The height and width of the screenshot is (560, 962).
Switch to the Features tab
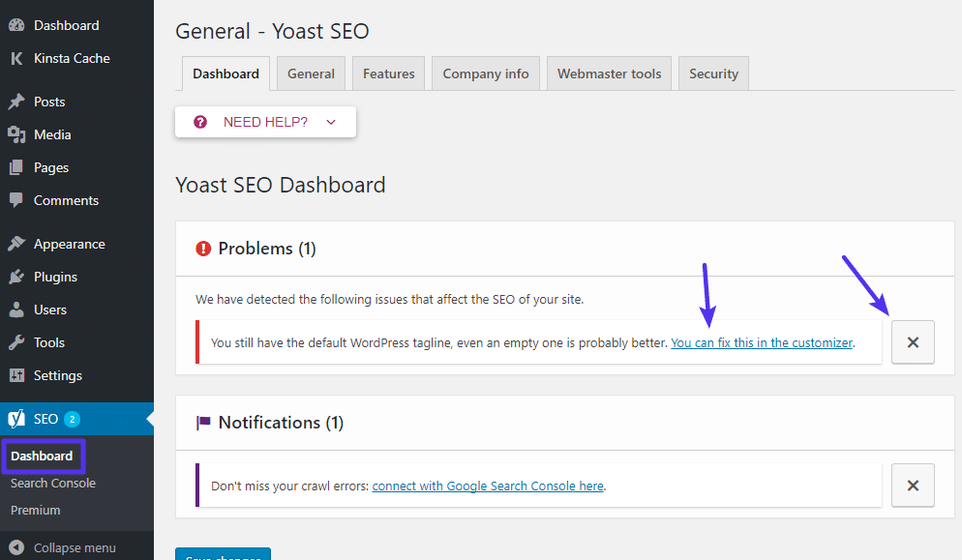click(388, 74)
